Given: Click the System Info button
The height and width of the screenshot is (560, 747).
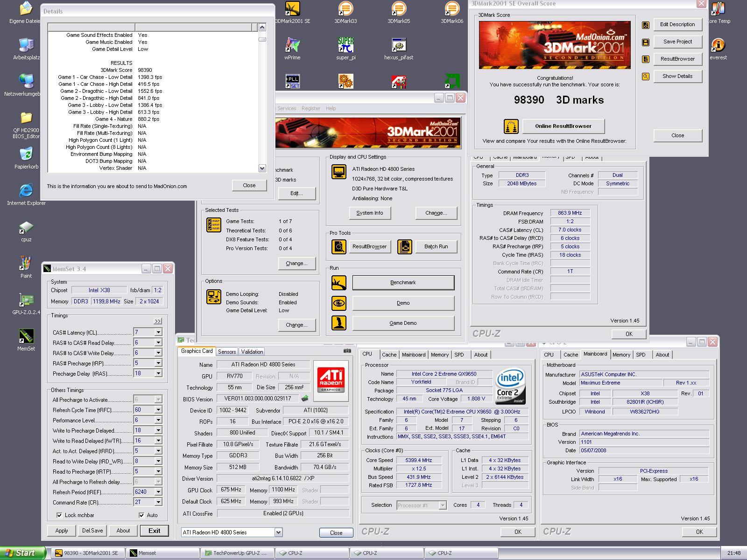Looking at the screenshot, I should point(369,213).
